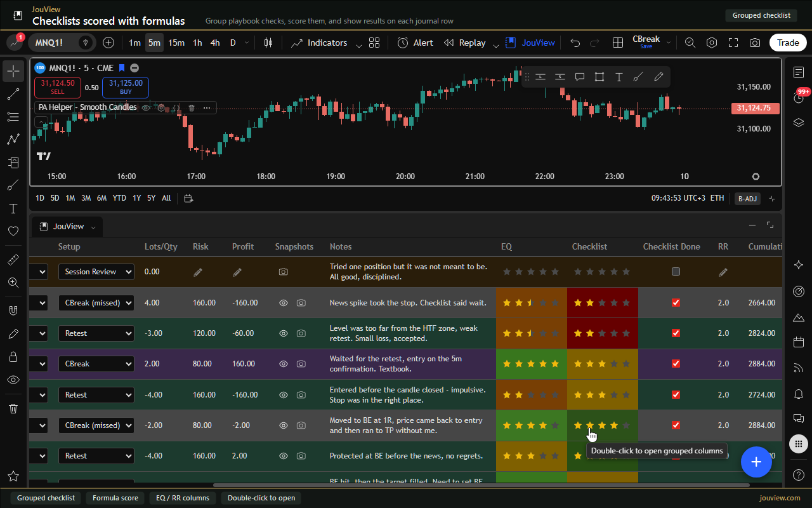
Task: Choose the 4h timeframe
Action: [x=215, y=43]
